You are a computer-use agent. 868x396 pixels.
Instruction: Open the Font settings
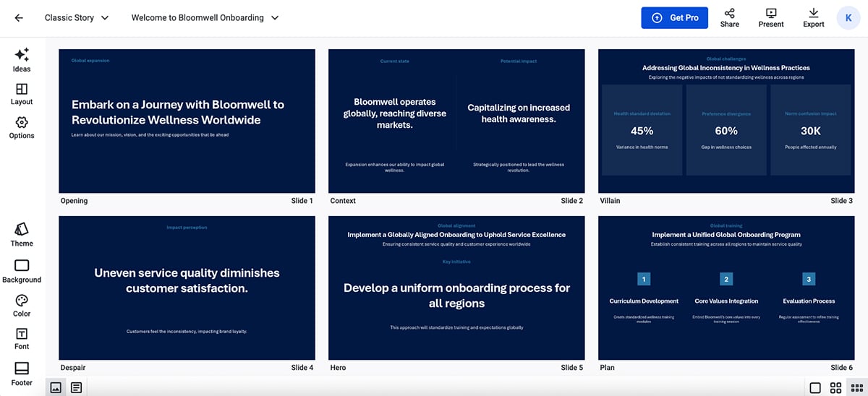coord(22,339)
